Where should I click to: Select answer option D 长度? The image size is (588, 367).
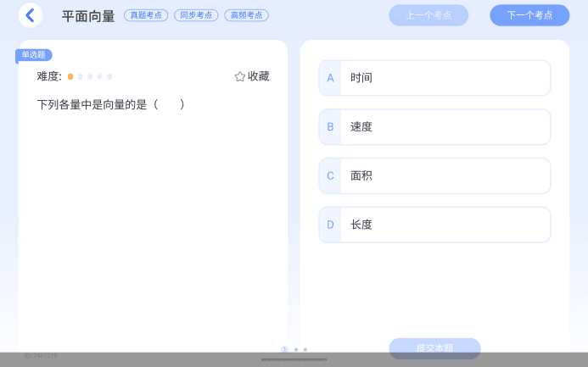[434, 225]
